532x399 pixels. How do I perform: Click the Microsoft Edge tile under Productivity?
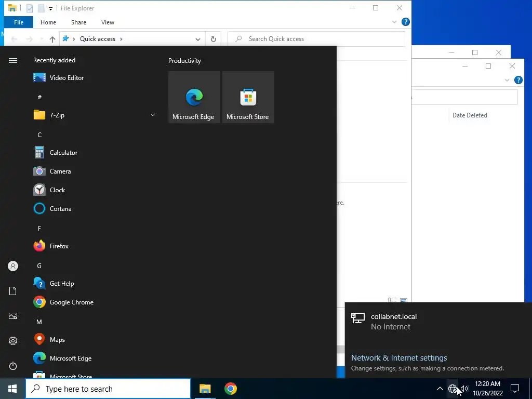tap(194, 97)
